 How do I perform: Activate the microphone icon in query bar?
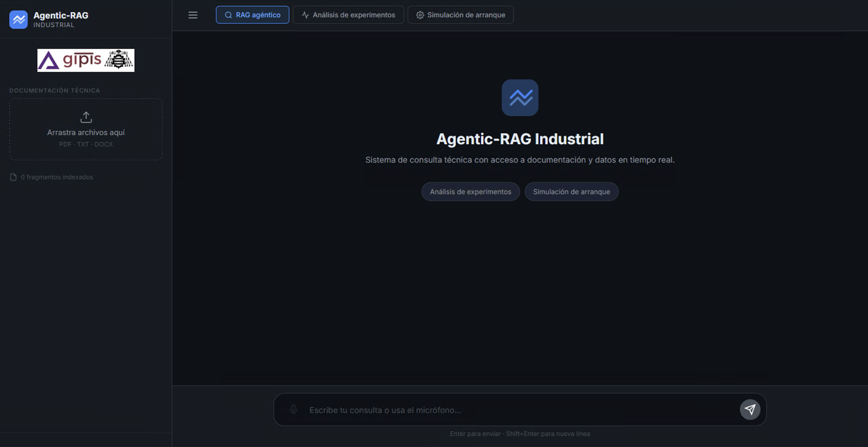coord(293,410)
